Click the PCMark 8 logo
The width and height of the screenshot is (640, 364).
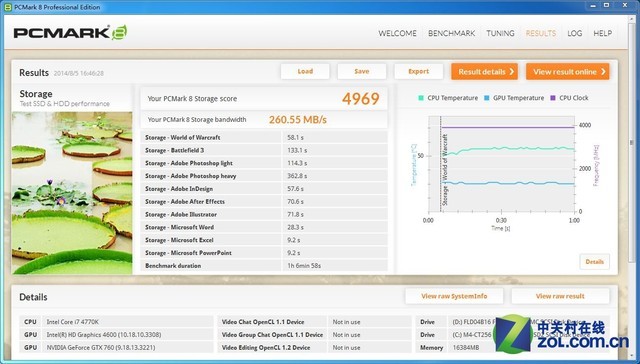click(70, 33)
